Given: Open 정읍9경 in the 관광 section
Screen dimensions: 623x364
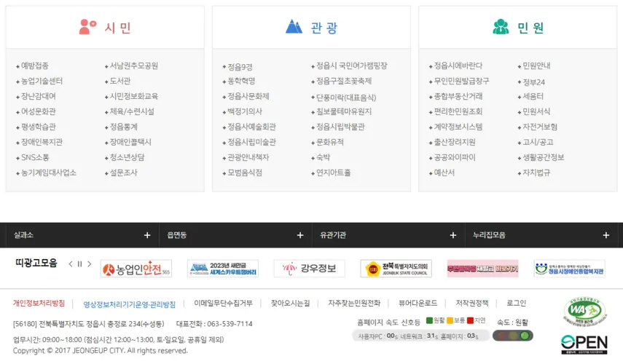Looking at the screenshot, I should pos(240,67).
